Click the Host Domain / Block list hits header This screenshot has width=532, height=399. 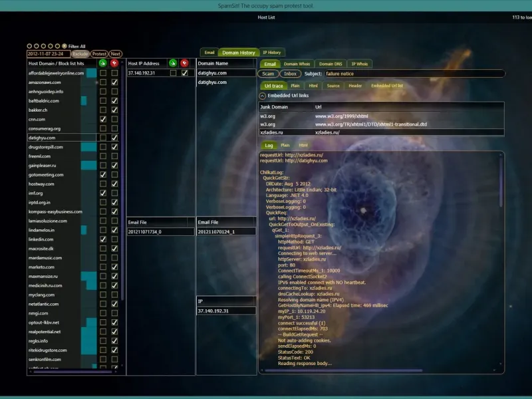click(x=62, y=63)
